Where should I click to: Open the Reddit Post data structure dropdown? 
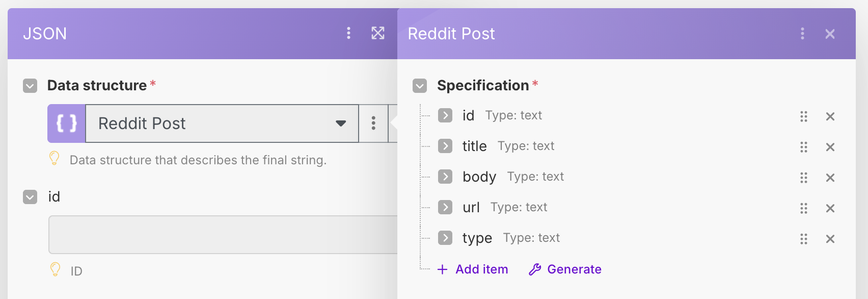click(340, 123)
